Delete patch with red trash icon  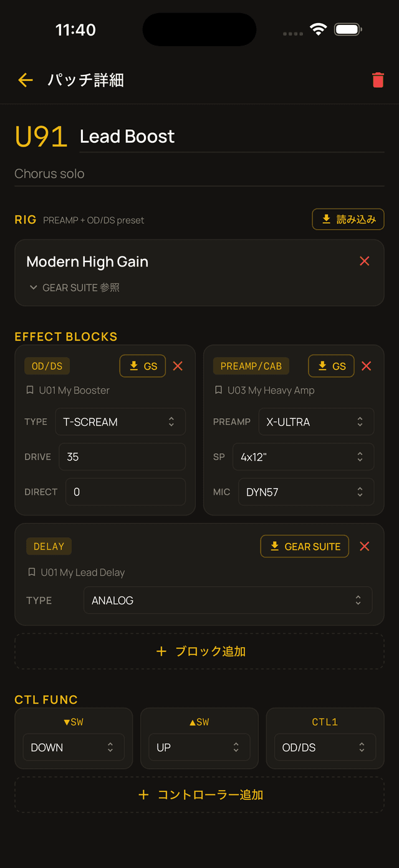click(378, 80)
